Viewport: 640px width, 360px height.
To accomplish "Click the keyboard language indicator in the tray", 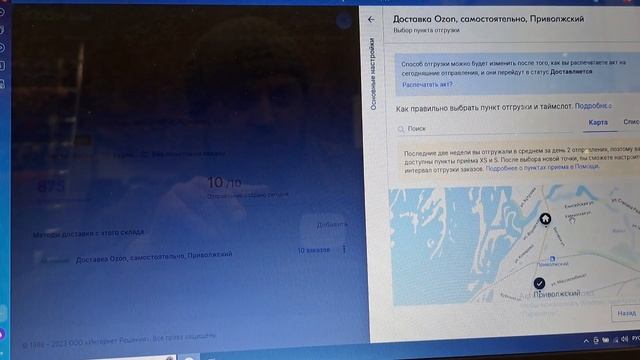I will coord(636,339).
